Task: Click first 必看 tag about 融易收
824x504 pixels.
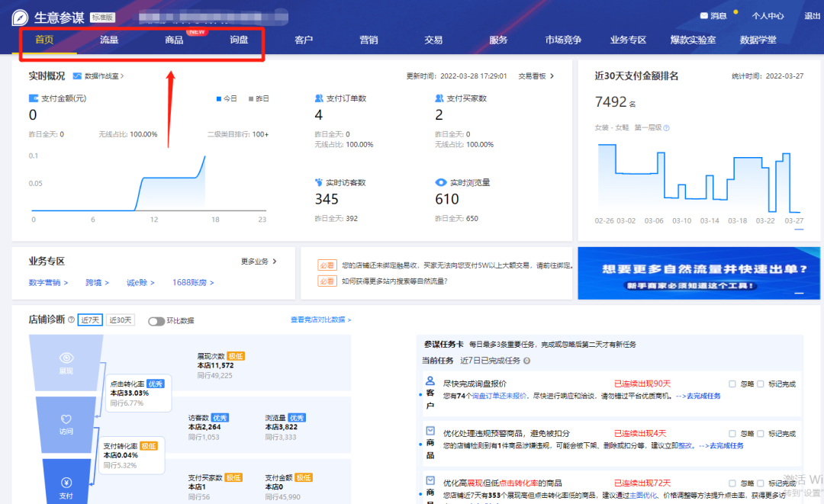Action: (327, 265)
